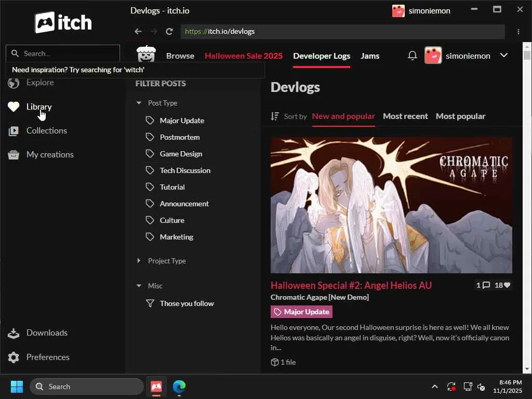This screenshot has width=532, height=399.
Task: Filter posts by Major Update in sidebar
Action: 182,121
